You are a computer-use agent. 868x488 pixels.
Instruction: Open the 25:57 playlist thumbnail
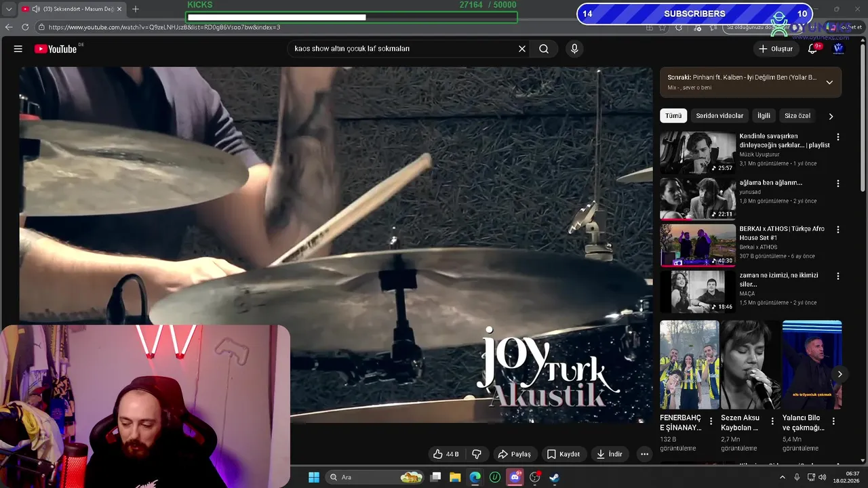pyautogui.click(x=698, y=152)
